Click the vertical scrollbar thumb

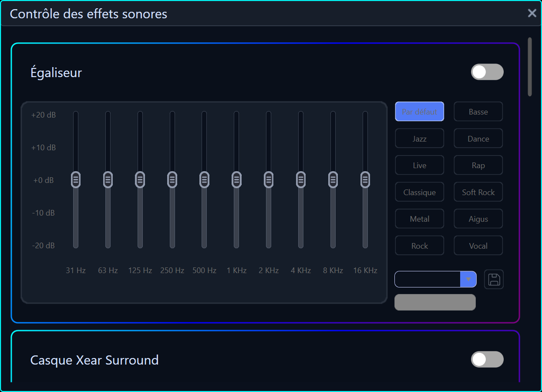(530, 67)
